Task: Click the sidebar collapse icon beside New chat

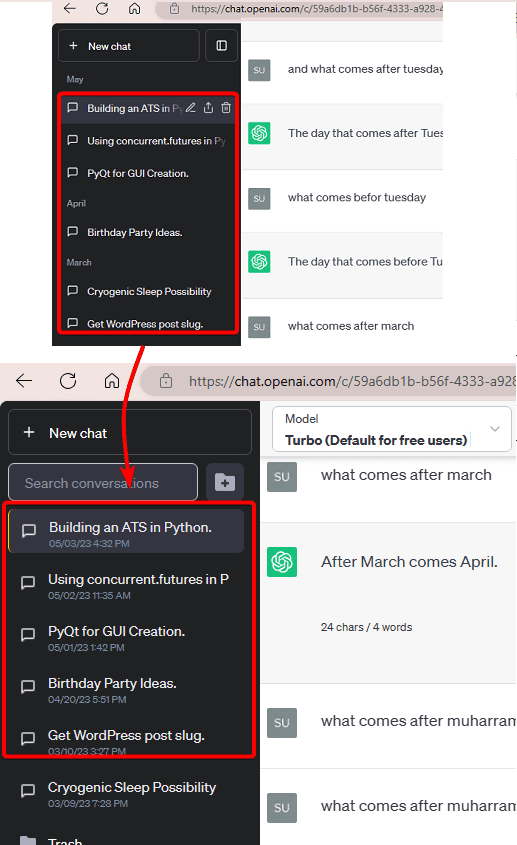Action: click(x=222, y=46)
